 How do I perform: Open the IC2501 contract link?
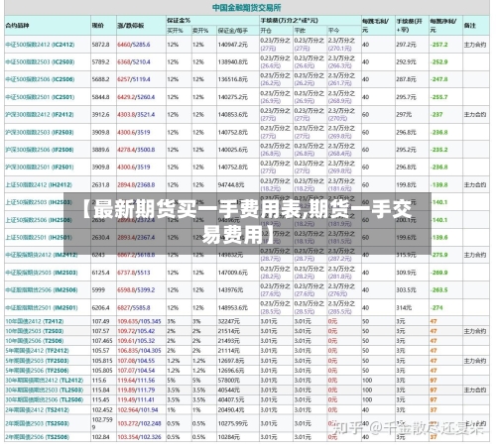(x=40, y=97)
